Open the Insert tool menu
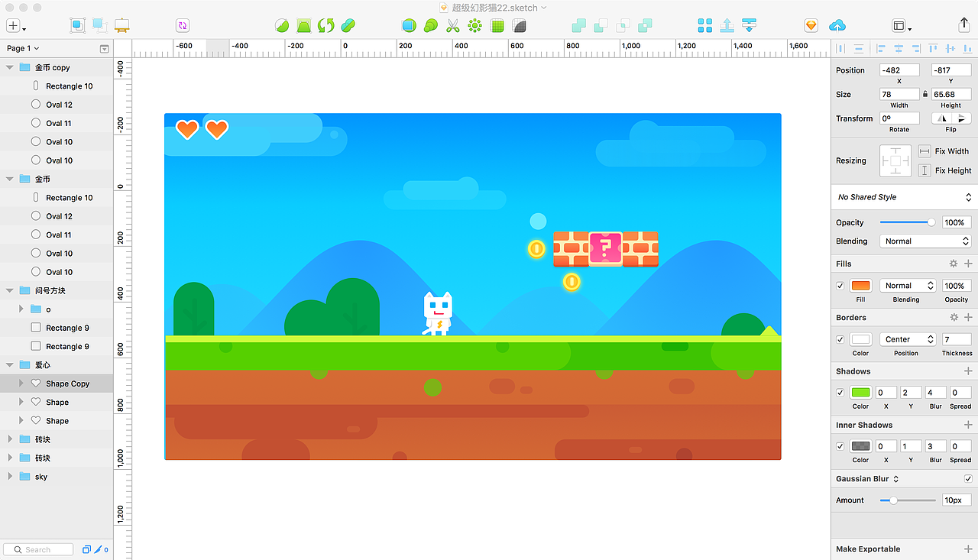 click(15, 26)
